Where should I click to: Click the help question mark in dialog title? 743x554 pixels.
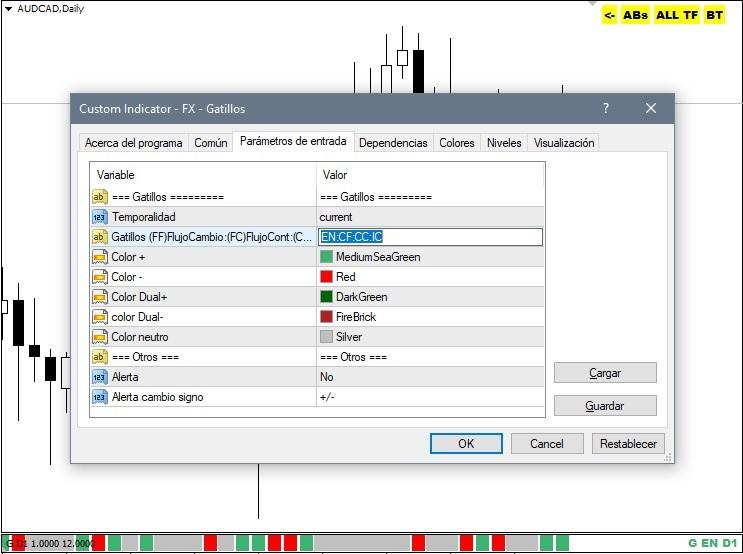click(606, 108)
